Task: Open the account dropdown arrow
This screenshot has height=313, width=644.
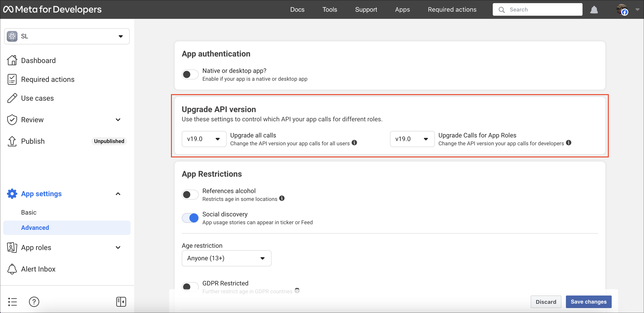Action: [x=637, y=9]
